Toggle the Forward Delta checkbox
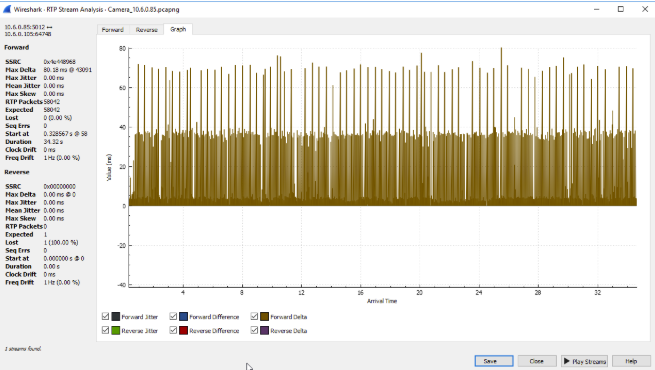Viewport: 655px width, 370px height. pos(254,317)
